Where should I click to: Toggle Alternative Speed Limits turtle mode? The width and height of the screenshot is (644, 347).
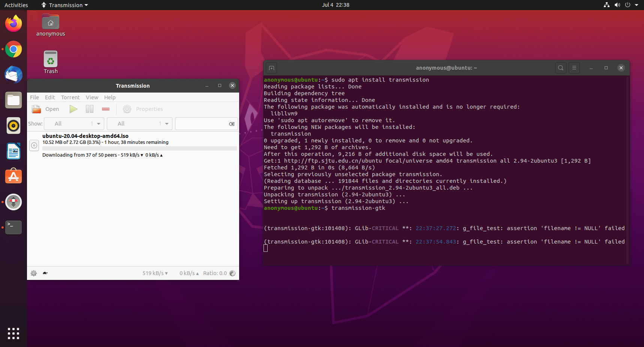pos(45,273)
